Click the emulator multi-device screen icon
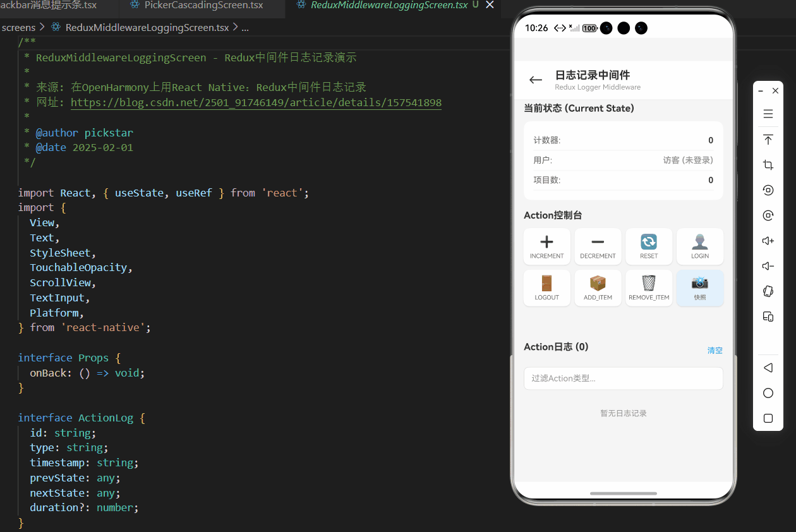The height and width of the screenshot is (532, 796). point(768,317)
